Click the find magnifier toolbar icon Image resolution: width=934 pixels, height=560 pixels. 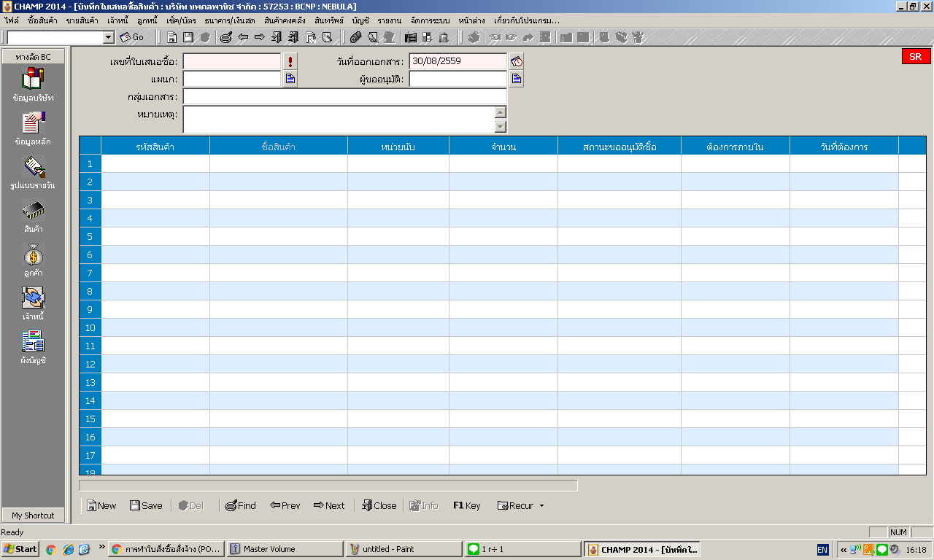click(x=225, y=37)
